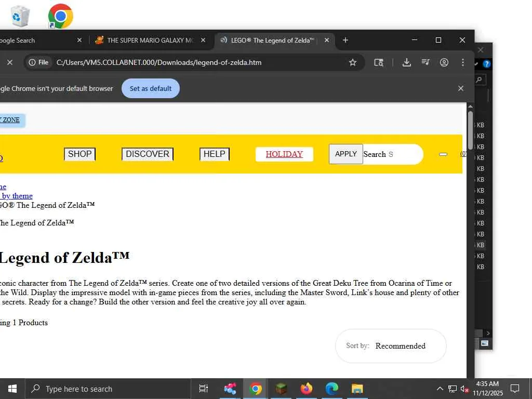Open the Chrome profile avatar icon

[x=444, y=62]
